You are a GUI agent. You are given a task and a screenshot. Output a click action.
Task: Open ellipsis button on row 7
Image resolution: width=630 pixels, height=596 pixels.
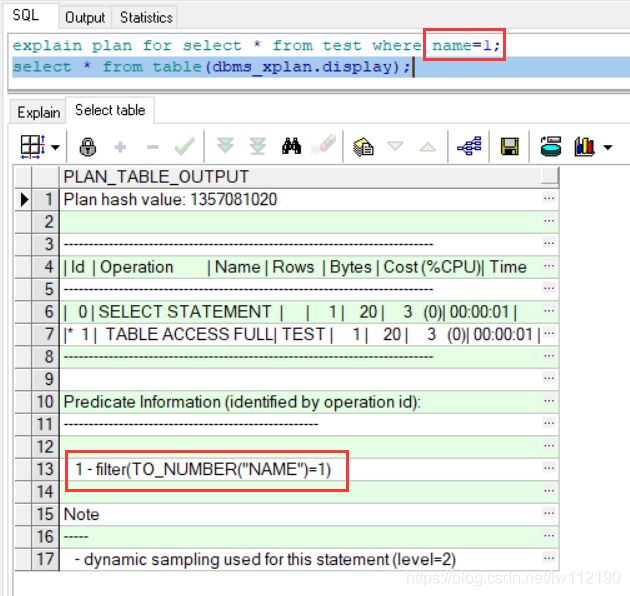549,334
